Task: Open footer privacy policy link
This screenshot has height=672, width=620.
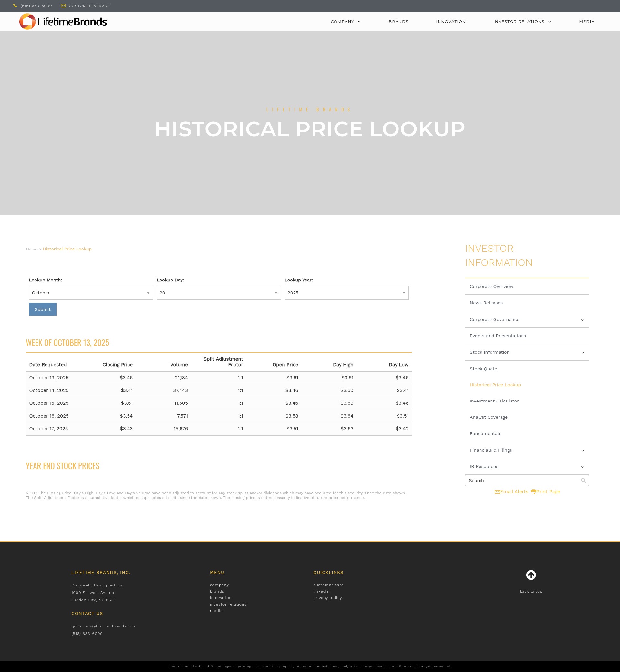Action: [x=327, y=598]
